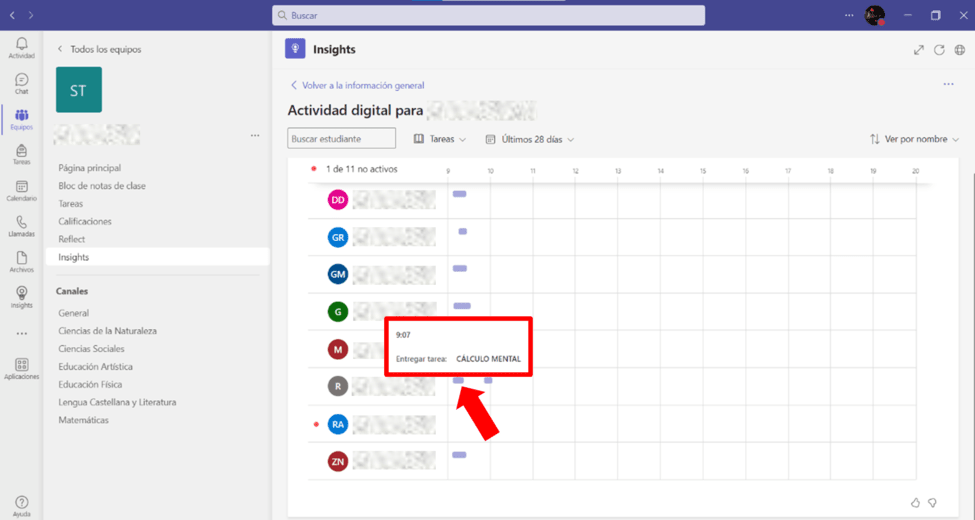The width and height of the screenshot is (975, 520).
Task: Click the Buscar search box at top
Action: click(x=488, y=16)
